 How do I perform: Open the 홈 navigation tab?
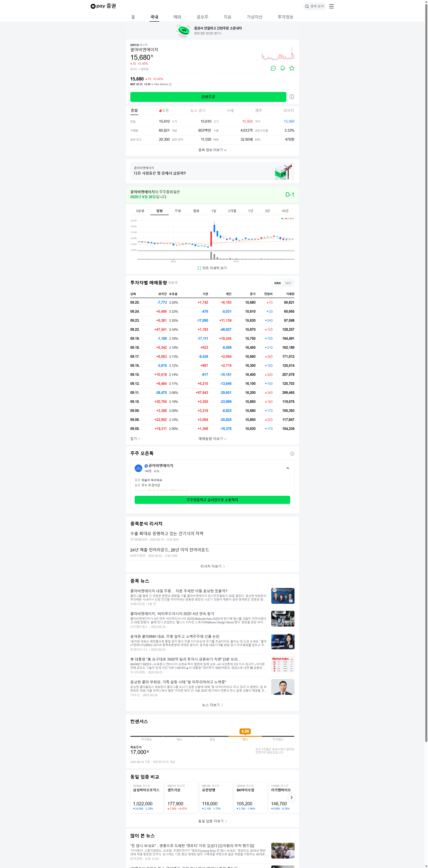click(x=133, y=17)
